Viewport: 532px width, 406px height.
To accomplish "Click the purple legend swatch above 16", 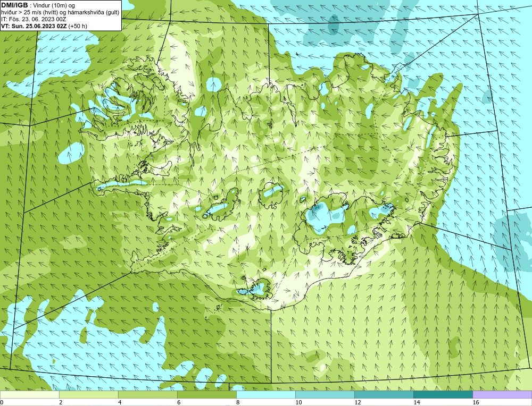I will (x=502, y=394).
